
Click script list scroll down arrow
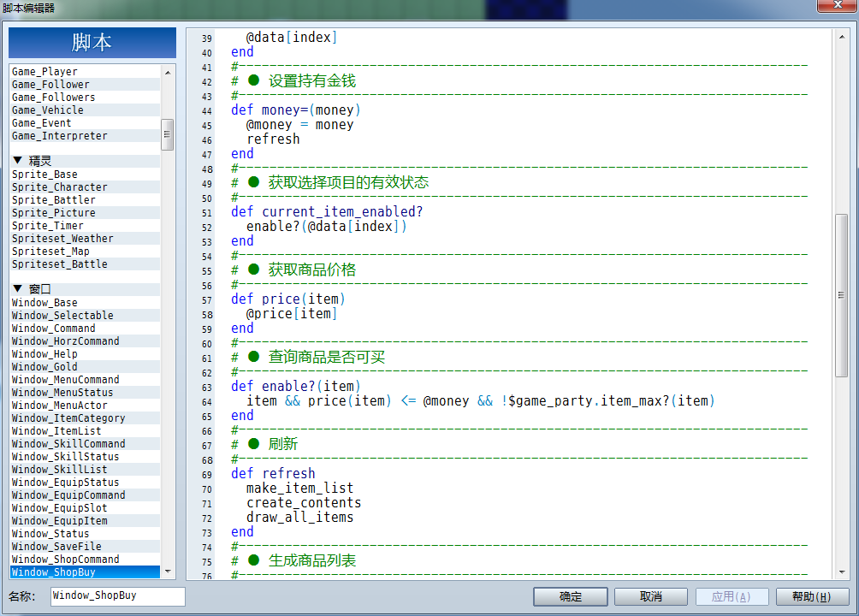(168, 571)
